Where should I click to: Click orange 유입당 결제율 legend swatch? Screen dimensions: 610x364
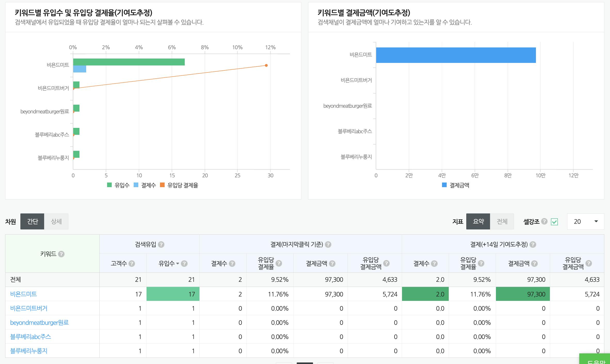click(x=162, y=185)
